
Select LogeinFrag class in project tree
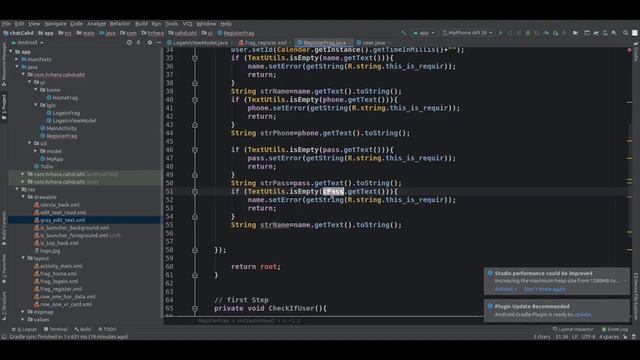click(x=63, y=113)
